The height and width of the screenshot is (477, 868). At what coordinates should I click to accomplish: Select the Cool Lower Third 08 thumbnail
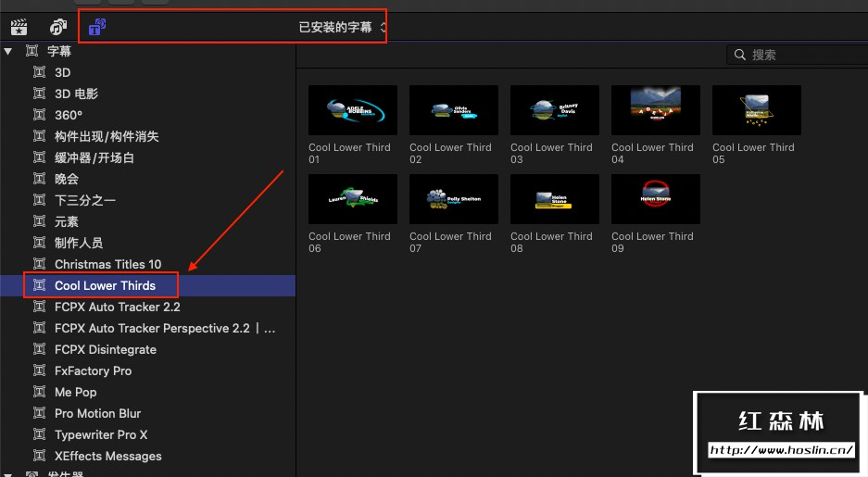tap(555, 199)
